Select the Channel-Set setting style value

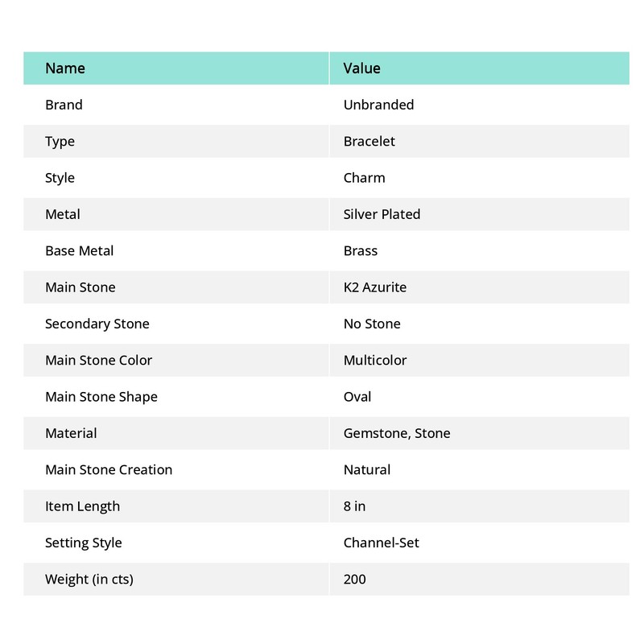click(x=381, y=543)
